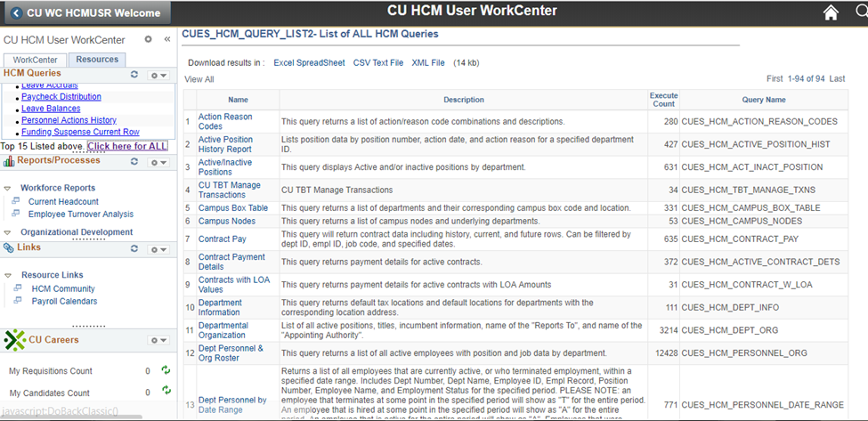Download results as XML File

[428, 63]
